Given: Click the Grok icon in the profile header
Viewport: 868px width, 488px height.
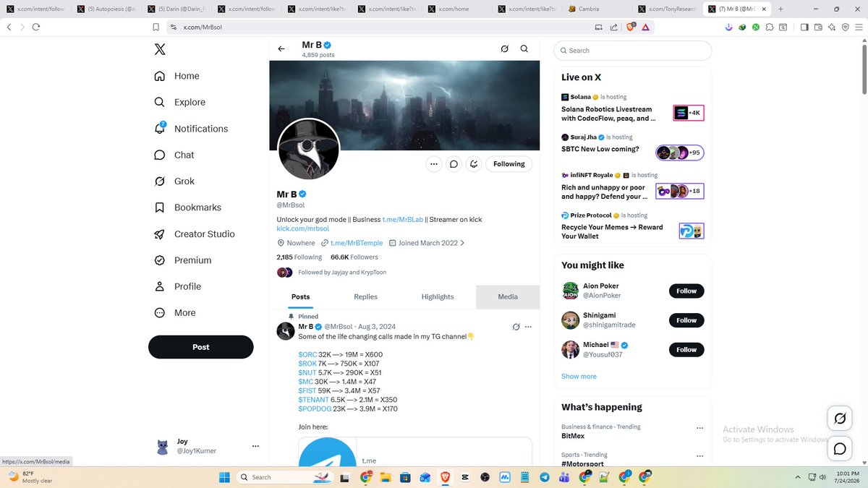Looking at the screenshot, I should pyautogui.click(x=504, y=49).
